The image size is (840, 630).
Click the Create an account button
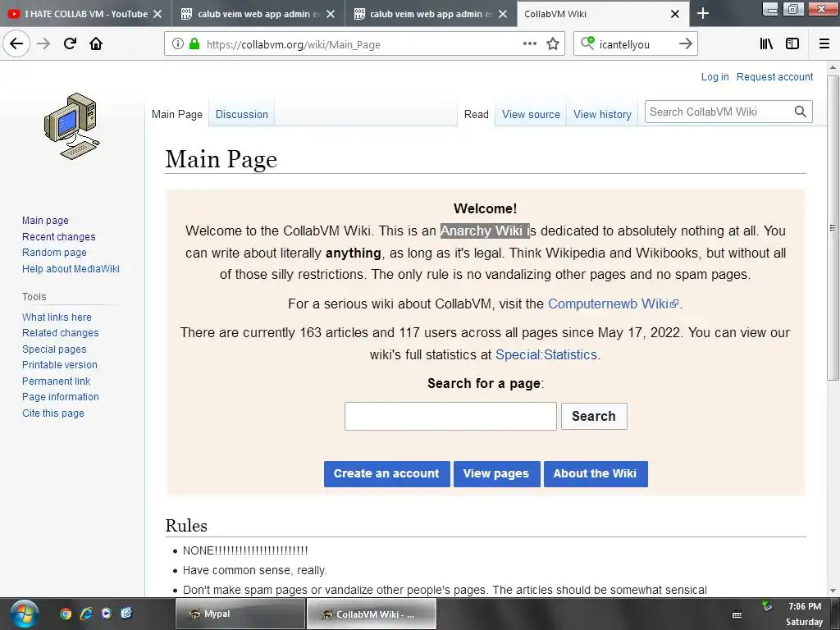(387, 473)
